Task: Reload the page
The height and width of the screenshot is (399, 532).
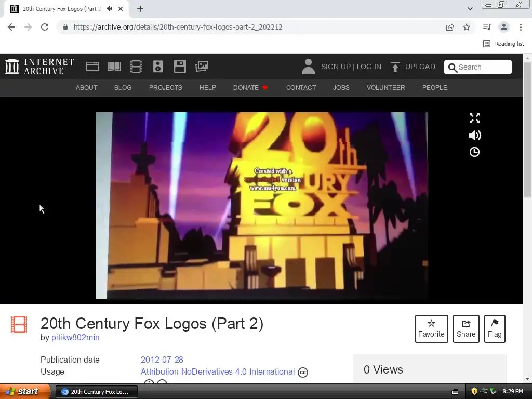Action: (45, 27)
